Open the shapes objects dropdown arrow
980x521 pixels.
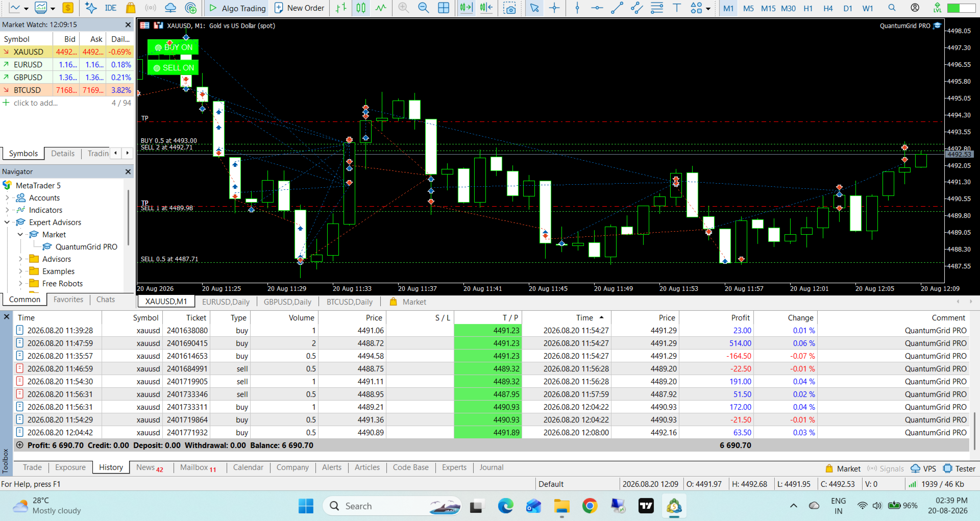tap(708, 8)
